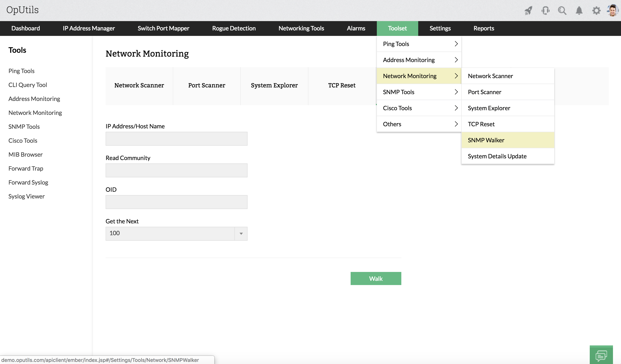Open MIB Browser in the sidebar
This screenshot has width=621, height=364.
pos(25,154)
